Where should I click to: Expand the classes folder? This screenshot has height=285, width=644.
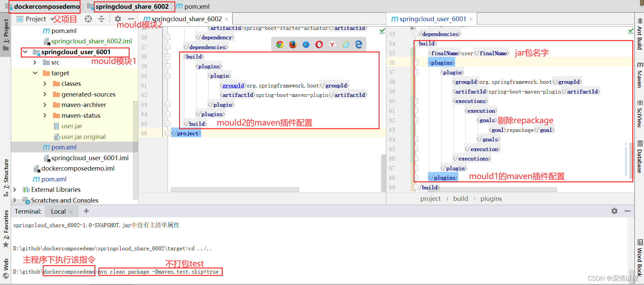[x=45, y=83]
